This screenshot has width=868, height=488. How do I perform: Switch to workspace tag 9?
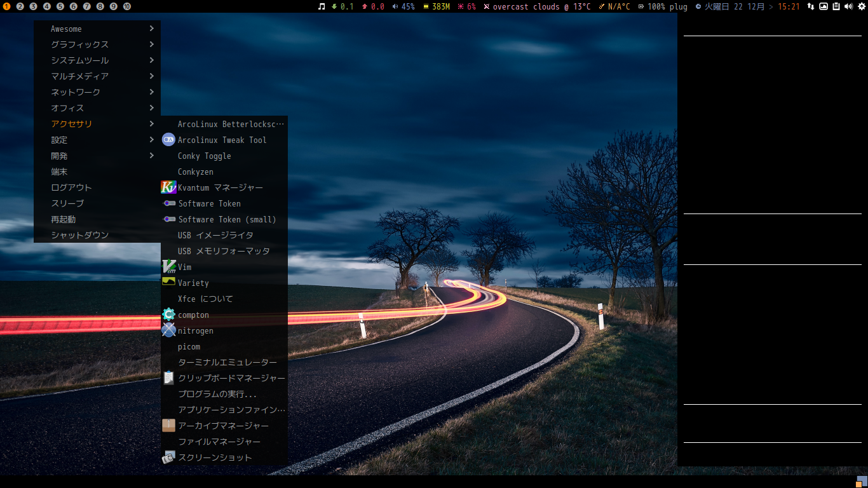coord(114,6)
